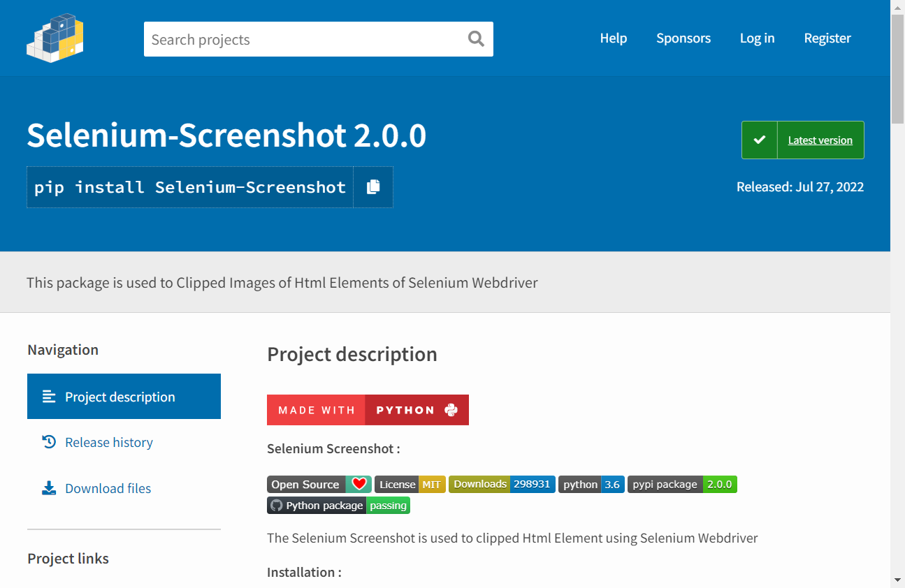Click the Project links heading
The image size is (905, 588).
click(x=68, y=559)
